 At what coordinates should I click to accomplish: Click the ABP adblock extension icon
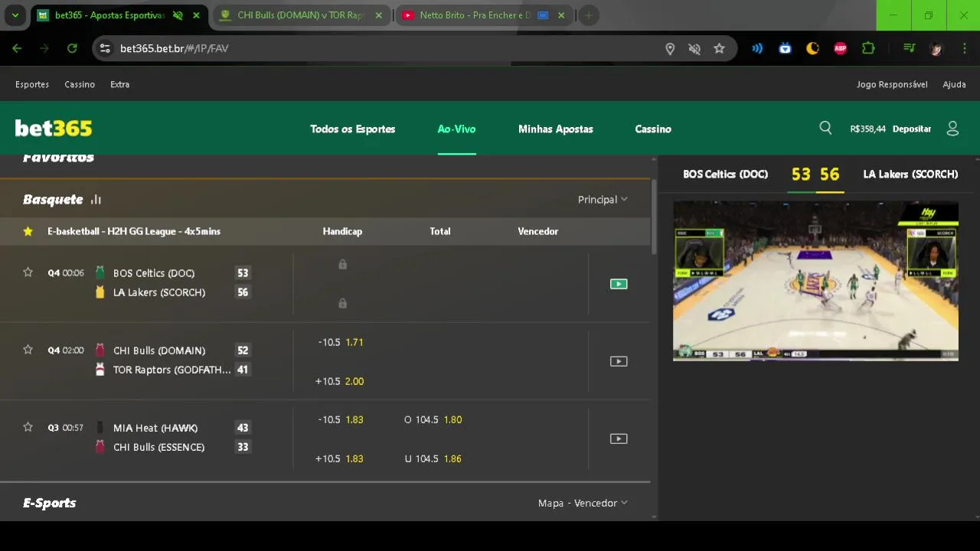tap(840, 48)
